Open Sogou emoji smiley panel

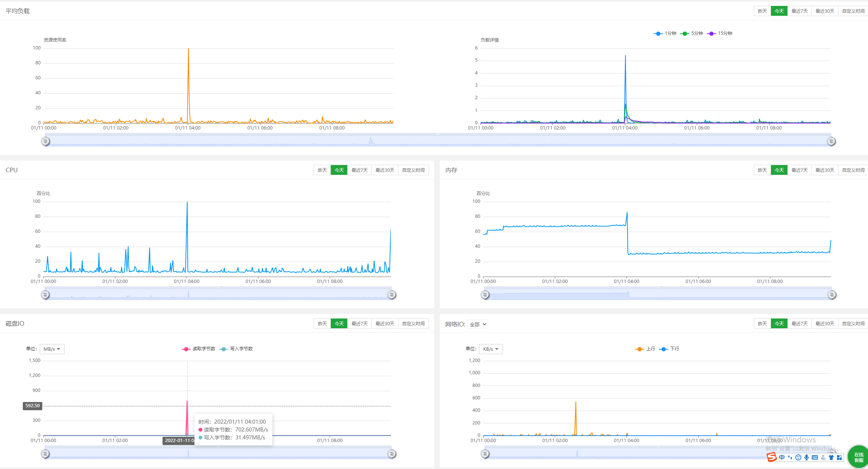click(x=798, y=457)
